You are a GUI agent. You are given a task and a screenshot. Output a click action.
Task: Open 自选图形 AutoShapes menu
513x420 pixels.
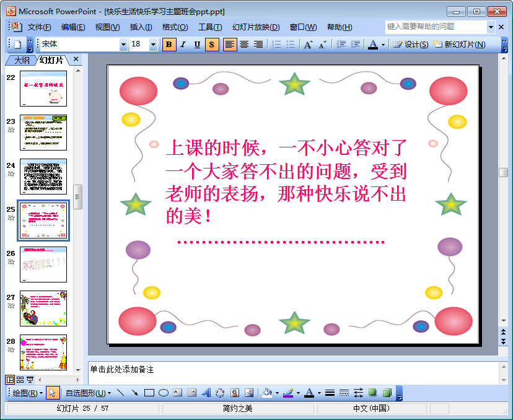pyautogui.click(x=89, y=393)
